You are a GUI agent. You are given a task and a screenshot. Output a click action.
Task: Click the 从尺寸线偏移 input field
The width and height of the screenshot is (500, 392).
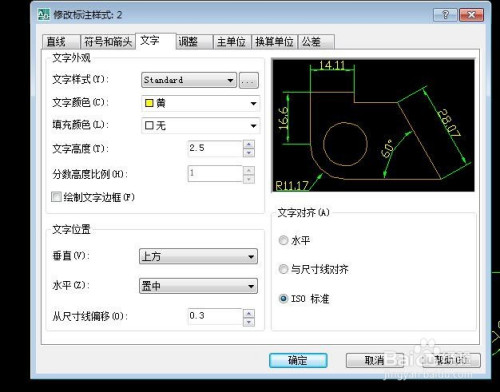[215, 316]
